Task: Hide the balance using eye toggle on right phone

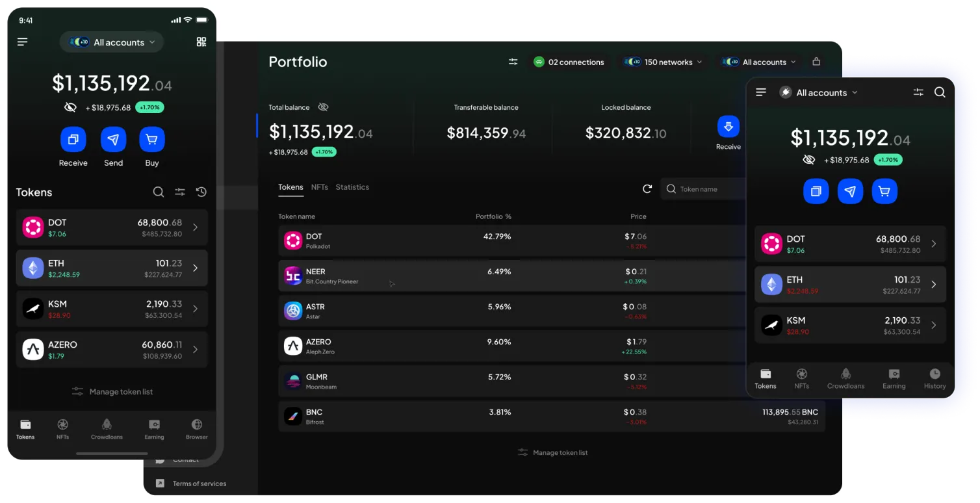Action: [x=809, y=159]
